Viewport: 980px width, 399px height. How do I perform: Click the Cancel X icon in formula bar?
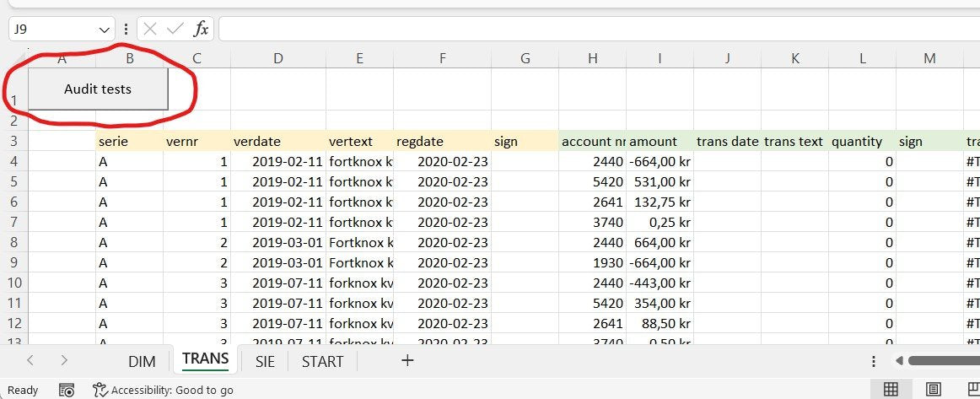pos(150,29)
